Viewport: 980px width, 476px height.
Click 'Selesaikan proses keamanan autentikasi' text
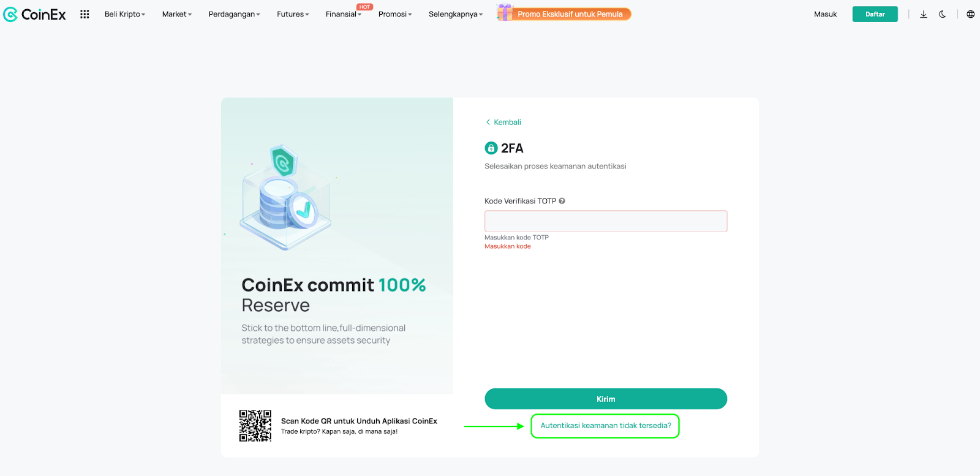[x=556, y=166]
